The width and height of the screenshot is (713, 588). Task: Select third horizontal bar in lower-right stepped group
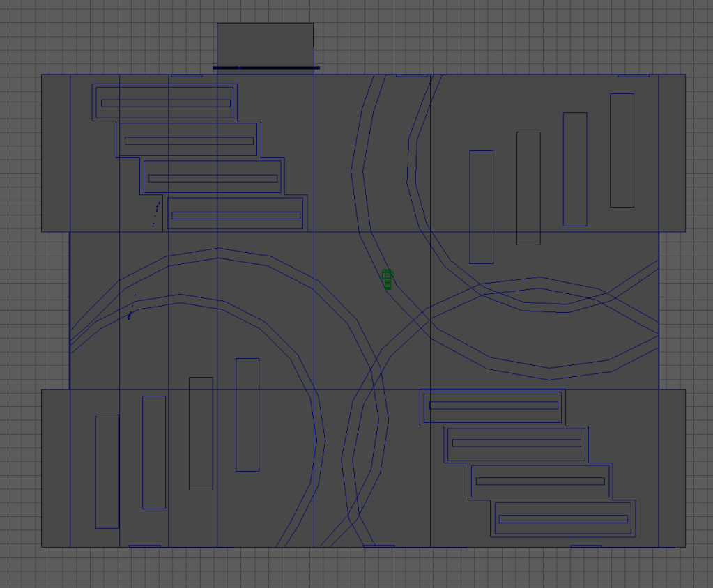[x=539, y=481]
